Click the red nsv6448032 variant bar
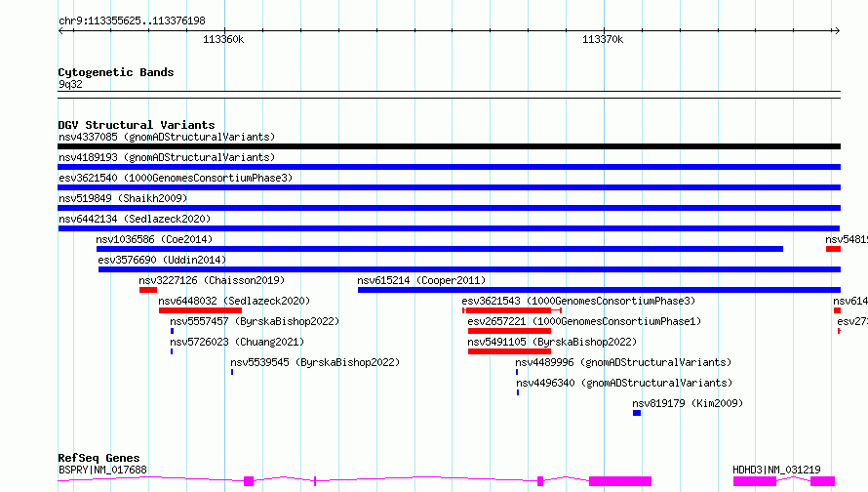 (x=200, y=310)
